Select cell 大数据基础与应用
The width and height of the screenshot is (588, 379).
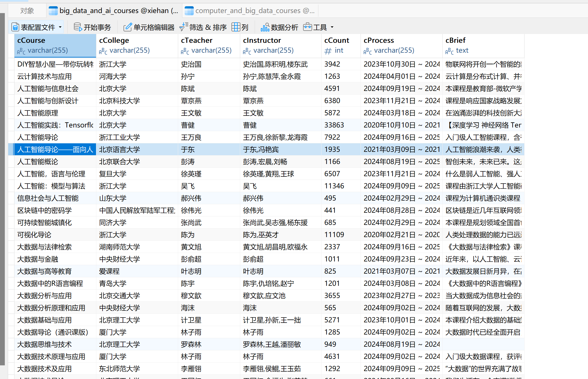pyautogui.click(x=55, y=320)
